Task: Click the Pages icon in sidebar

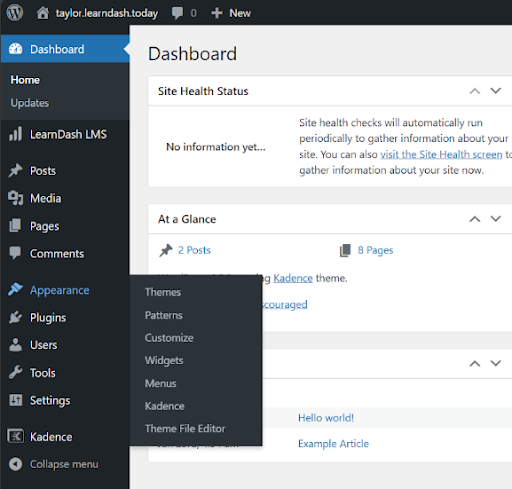Action: click(15, 226)
